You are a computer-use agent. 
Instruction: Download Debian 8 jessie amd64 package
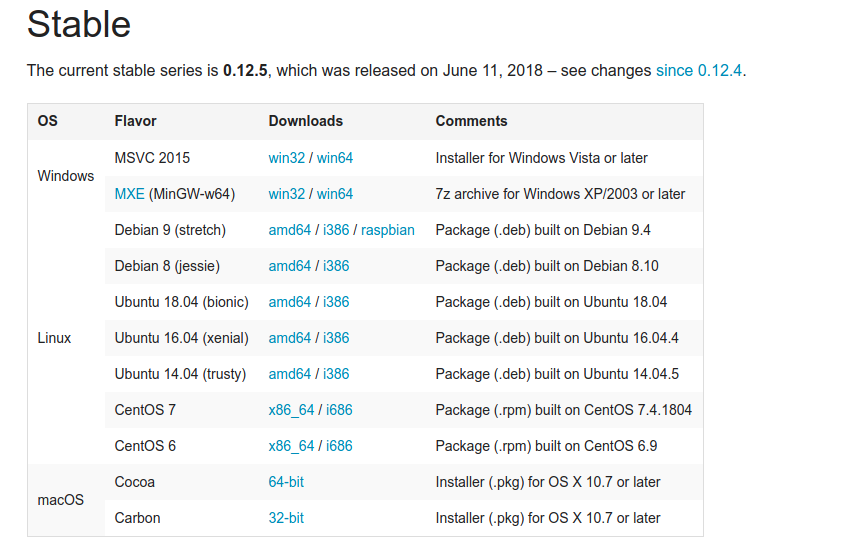click(290, 266)
